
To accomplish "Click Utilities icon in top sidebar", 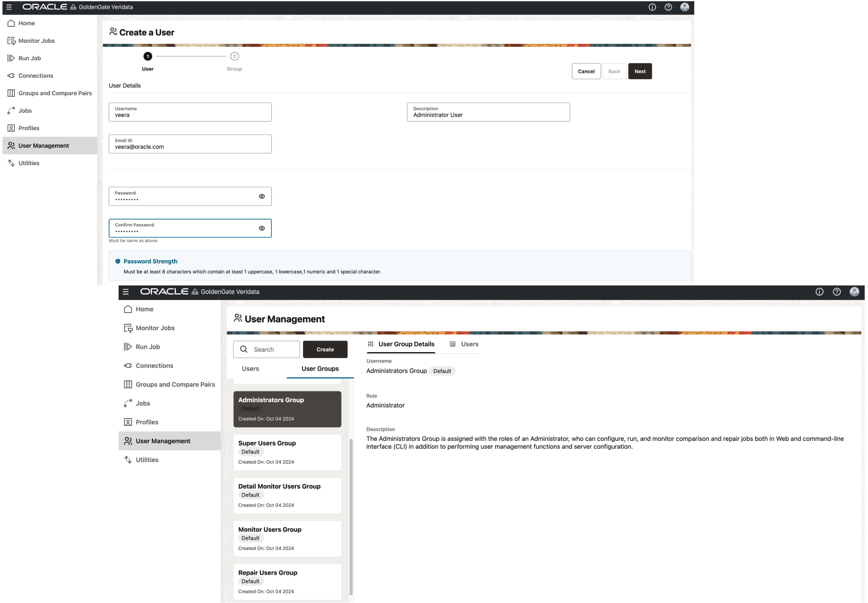I will [11, 163].
